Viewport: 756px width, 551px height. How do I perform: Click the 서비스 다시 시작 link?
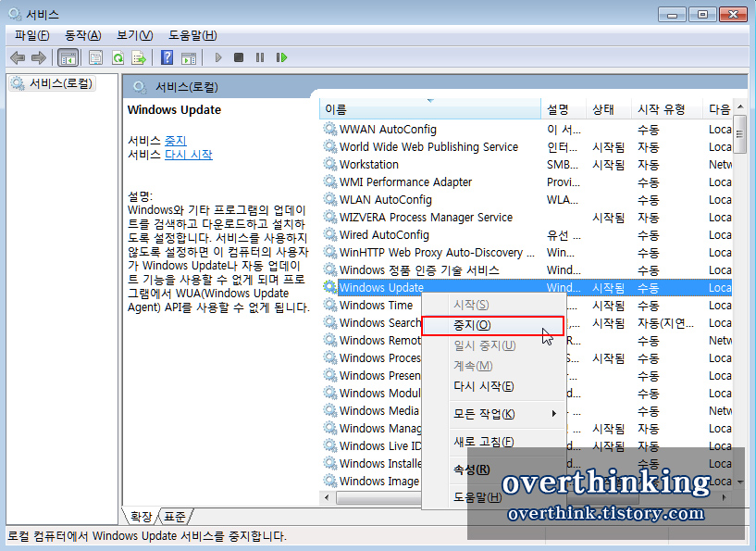coord(189,155)
